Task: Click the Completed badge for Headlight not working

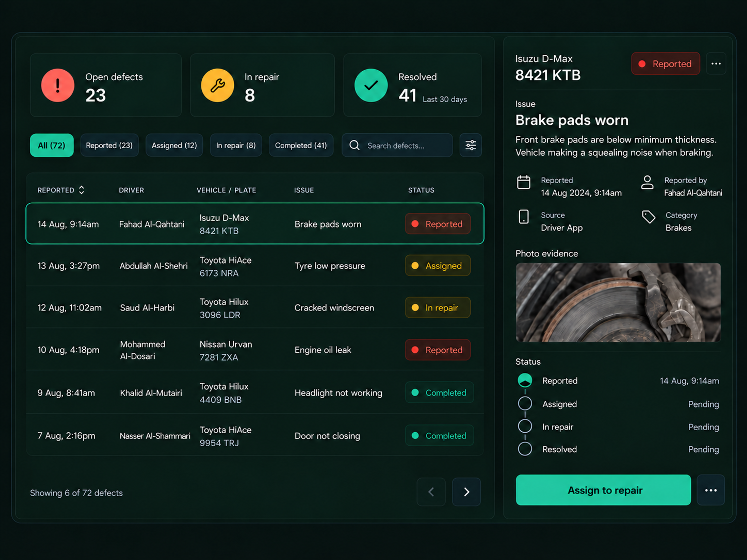Action: [439, 393]
